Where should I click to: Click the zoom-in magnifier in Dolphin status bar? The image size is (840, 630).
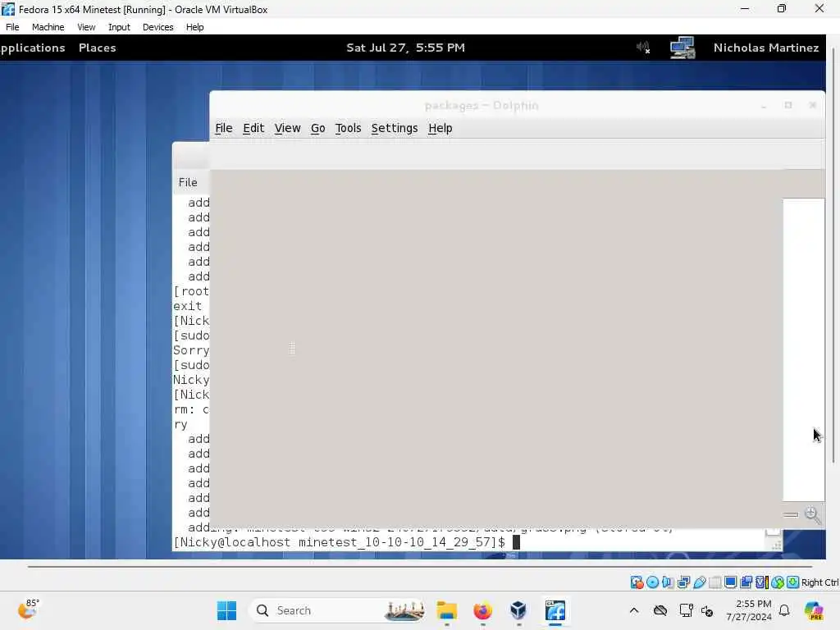pyautogui.click(x=813, y=515)
